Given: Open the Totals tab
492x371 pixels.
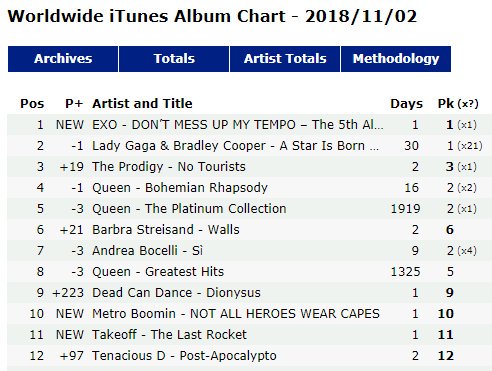Looking at the screenshot, I should tap(174, 59).
